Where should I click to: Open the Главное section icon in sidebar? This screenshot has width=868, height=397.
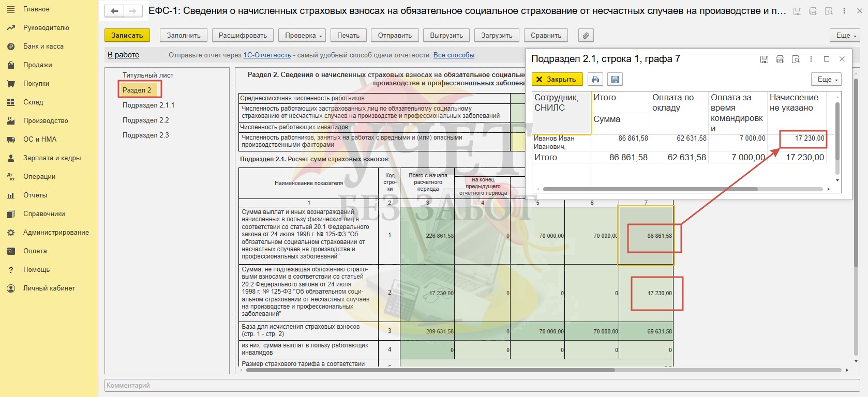point(11,9)
